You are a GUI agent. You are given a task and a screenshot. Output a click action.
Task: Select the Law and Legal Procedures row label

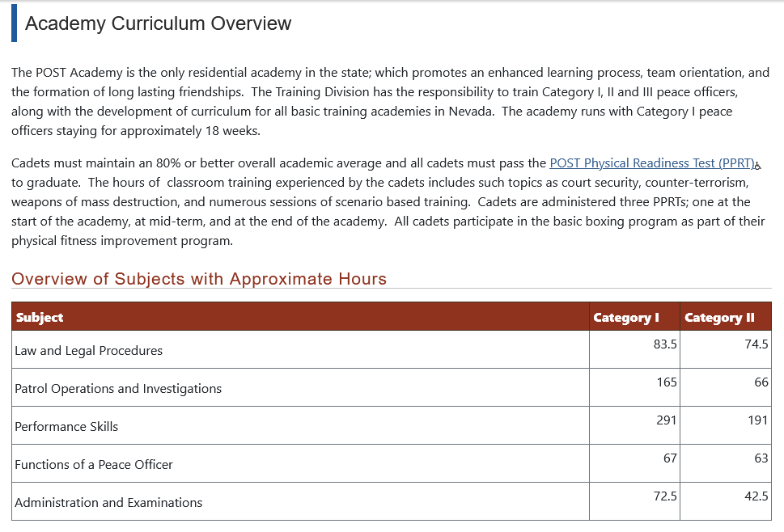point(89,351)
